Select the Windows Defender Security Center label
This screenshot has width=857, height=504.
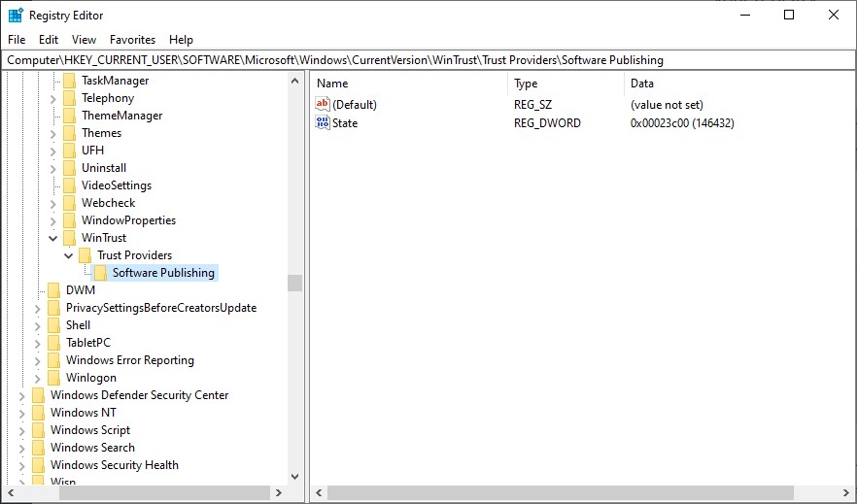tap(139, 395)
